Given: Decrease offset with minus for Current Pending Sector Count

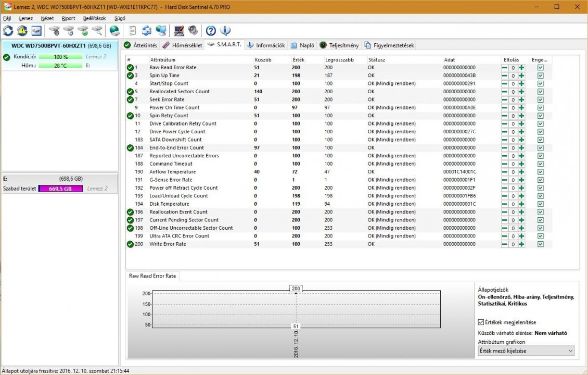Looking at the screenshot, I should 505,220.
